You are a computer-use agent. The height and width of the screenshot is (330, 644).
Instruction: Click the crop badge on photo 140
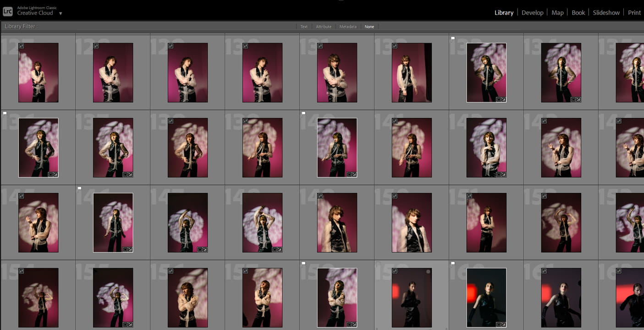point(349,174)
